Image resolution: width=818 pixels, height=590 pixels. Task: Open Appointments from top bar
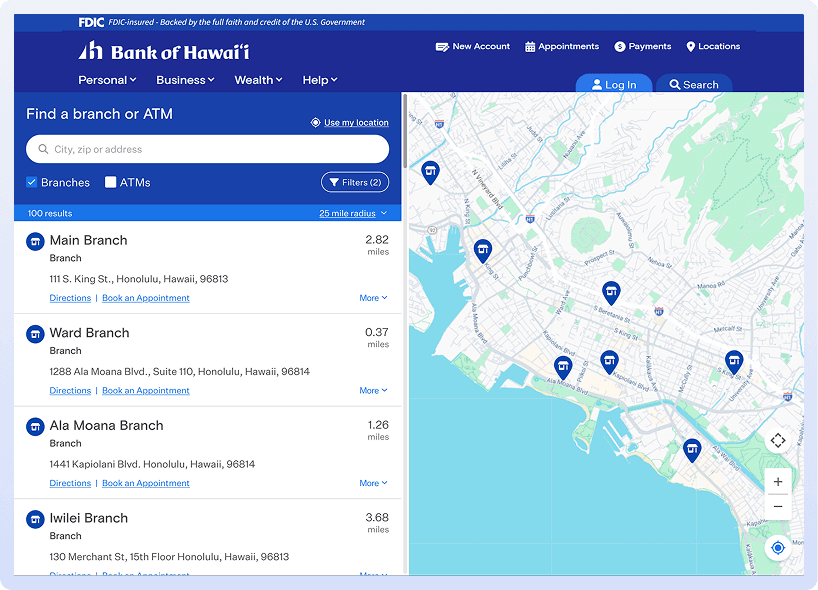click(562, 46)
